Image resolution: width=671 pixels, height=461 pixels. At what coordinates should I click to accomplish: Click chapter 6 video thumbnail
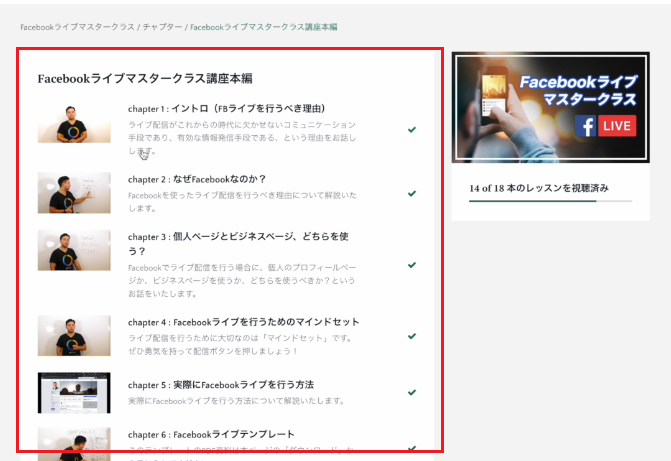click(x=74, y=444)
